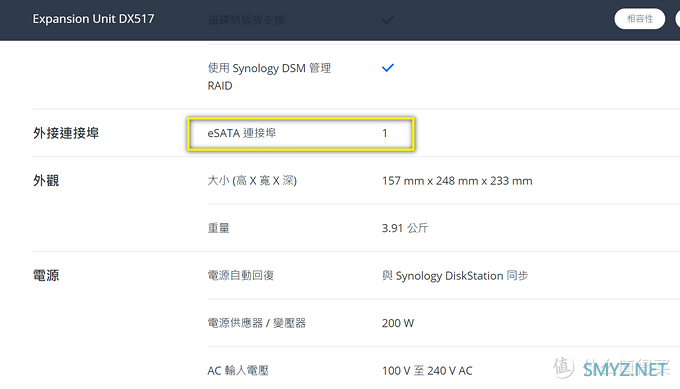Click the 100 V 至 240 V AC value
This screenshot has width=680, height=389.
[427, 371]
